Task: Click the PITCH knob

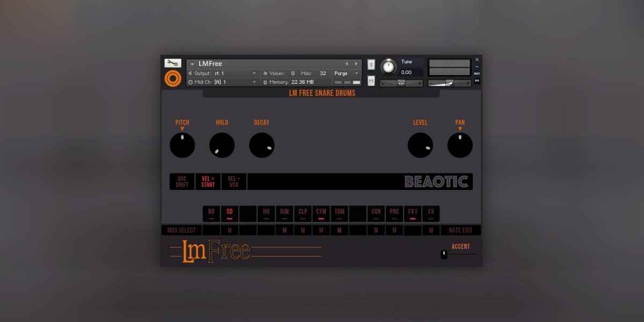Action: 182,145
